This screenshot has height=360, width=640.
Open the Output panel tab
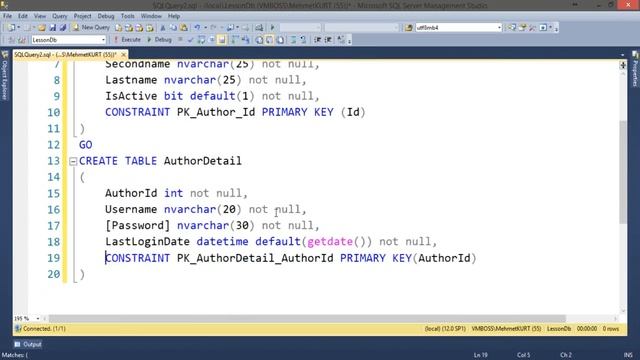coord(28,344)
